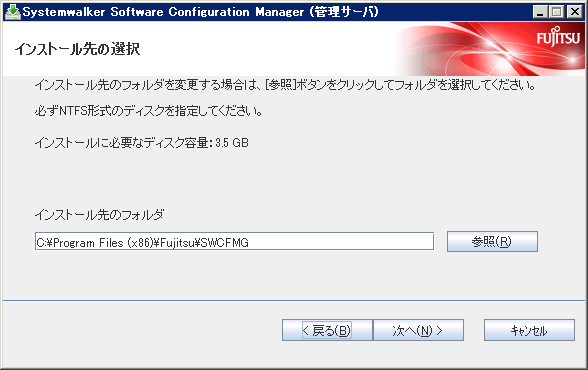
Task: Click the install folder path field
Action: click(x=234, y=241)
